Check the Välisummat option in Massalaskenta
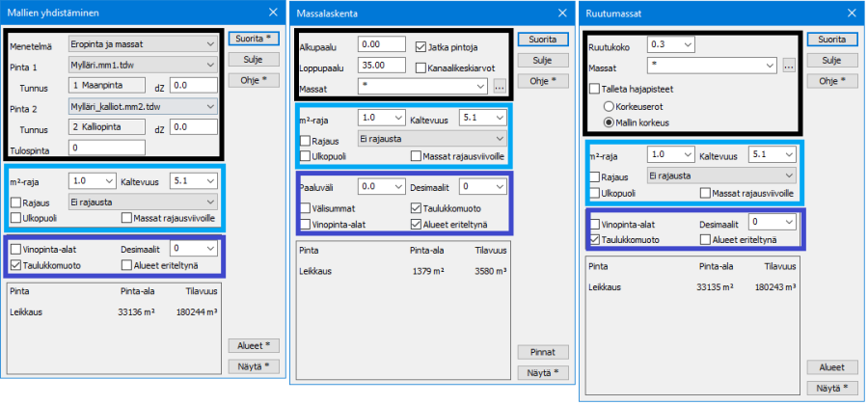Image resolution: width=868 pixels, height=405 pixels. tap(305, 207)
